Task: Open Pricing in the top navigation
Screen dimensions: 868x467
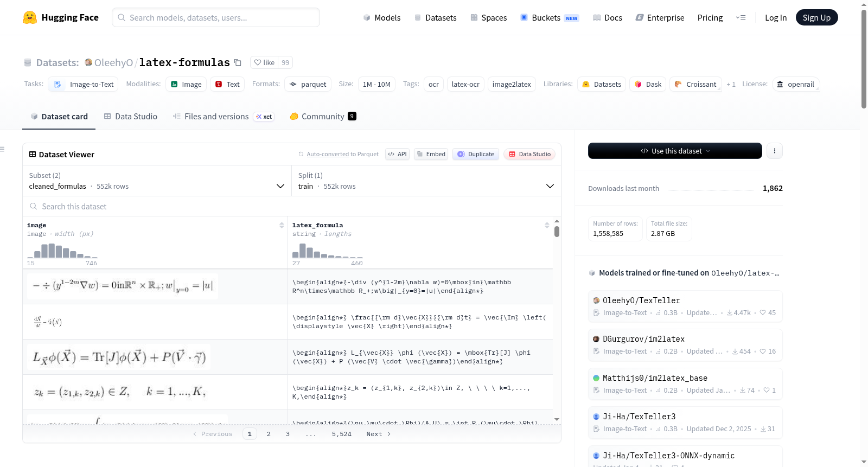Action: point(710,18)
